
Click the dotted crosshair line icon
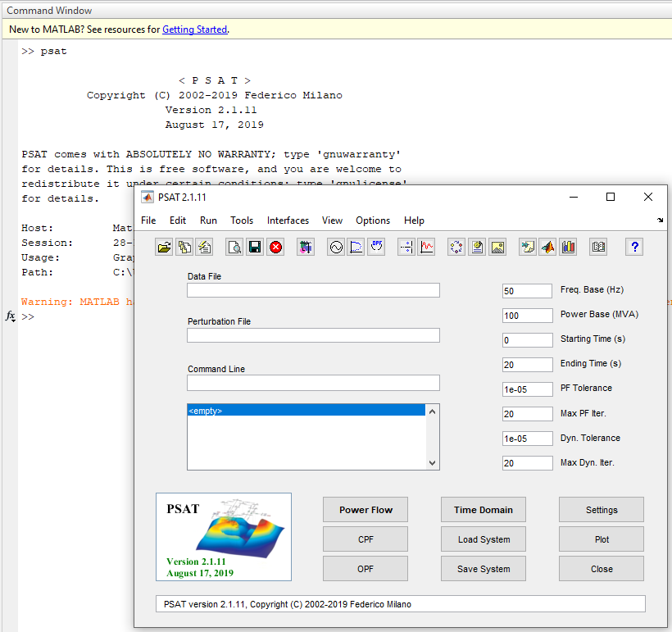406,247
